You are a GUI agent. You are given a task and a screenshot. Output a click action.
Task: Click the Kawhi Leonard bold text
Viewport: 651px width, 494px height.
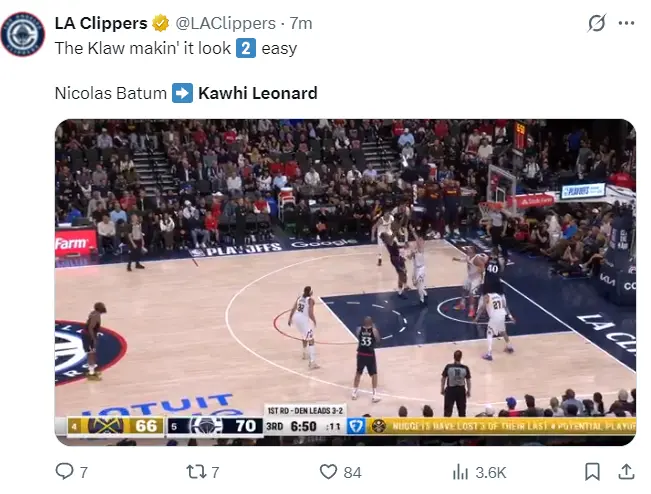[258, 93]
